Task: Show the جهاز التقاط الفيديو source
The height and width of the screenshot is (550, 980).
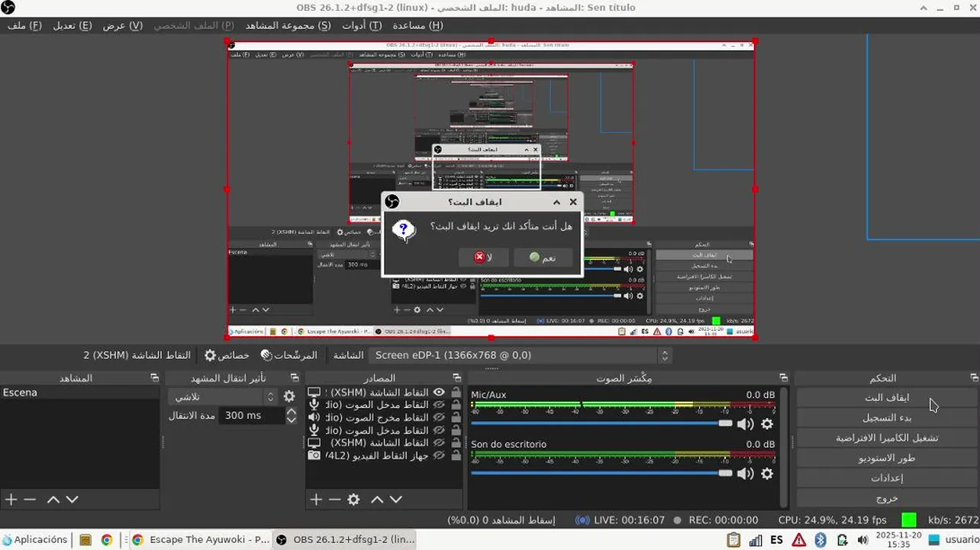Action: pyautogui.click(x=439, y=455)
